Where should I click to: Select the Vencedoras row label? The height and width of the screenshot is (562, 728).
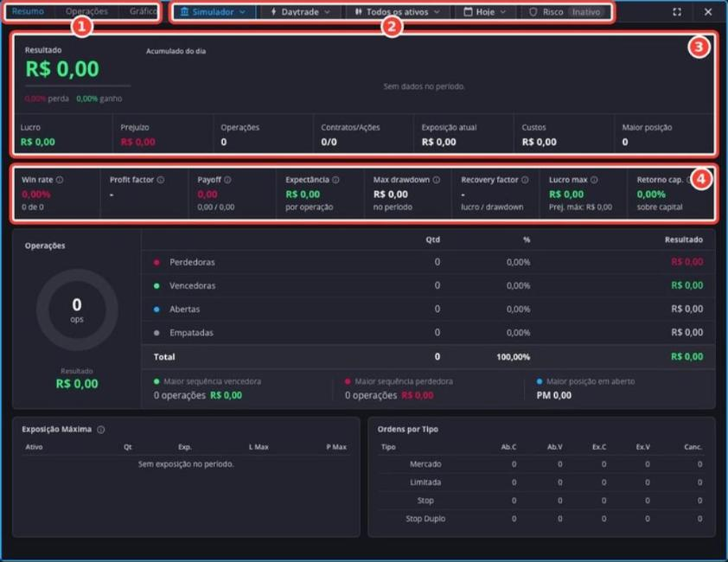[x=192, y=286]
